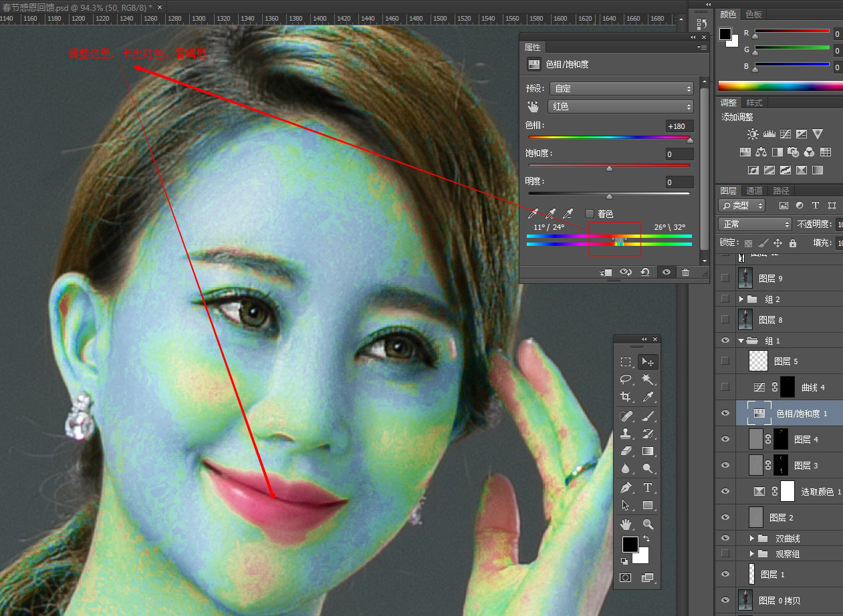
Task: Click the reset adjustment defaults icon
Action: pos(644,273)
